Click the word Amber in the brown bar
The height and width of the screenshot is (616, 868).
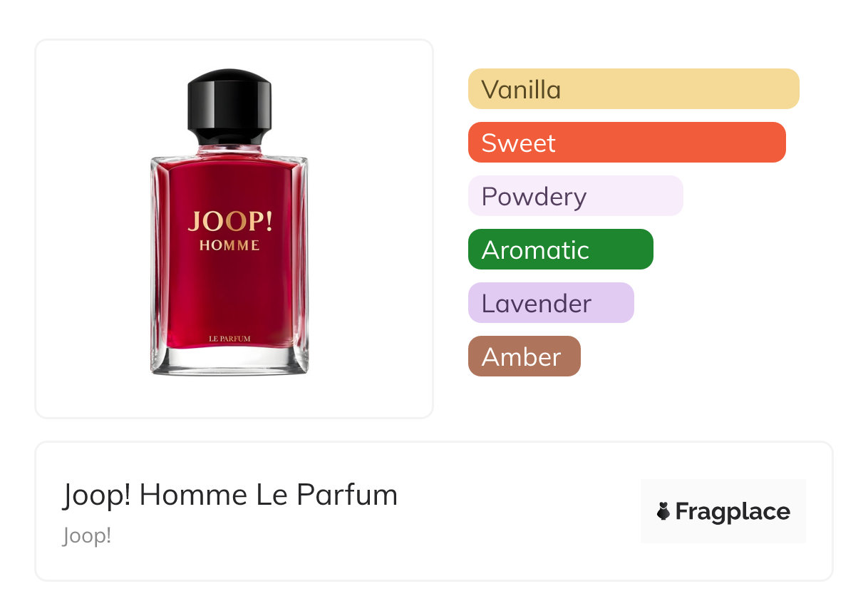point(521,357)
